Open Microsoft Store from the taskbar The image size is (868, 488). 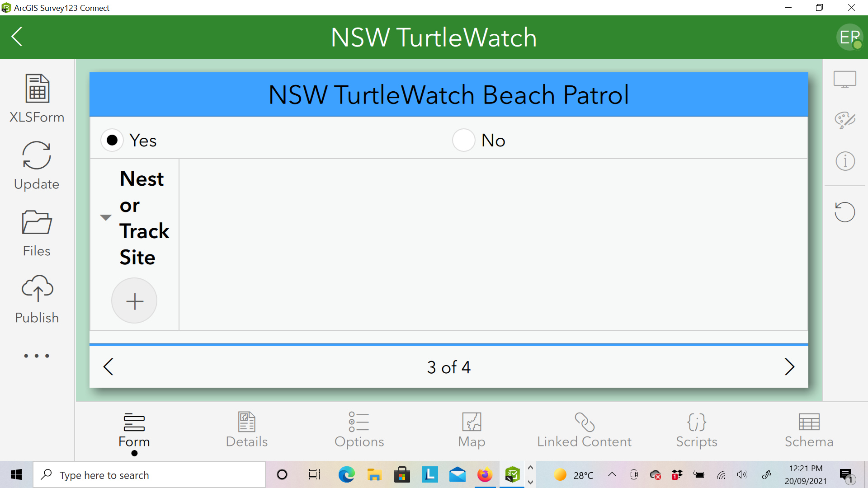pyautogui.click(x=402, y=474)
